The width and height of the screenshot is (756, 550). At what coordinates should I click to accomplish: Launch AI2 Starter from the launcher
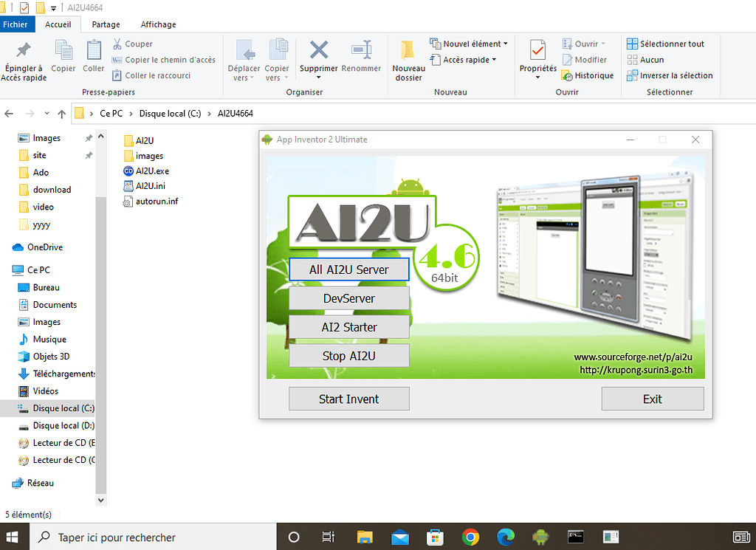tap(348, 327)
